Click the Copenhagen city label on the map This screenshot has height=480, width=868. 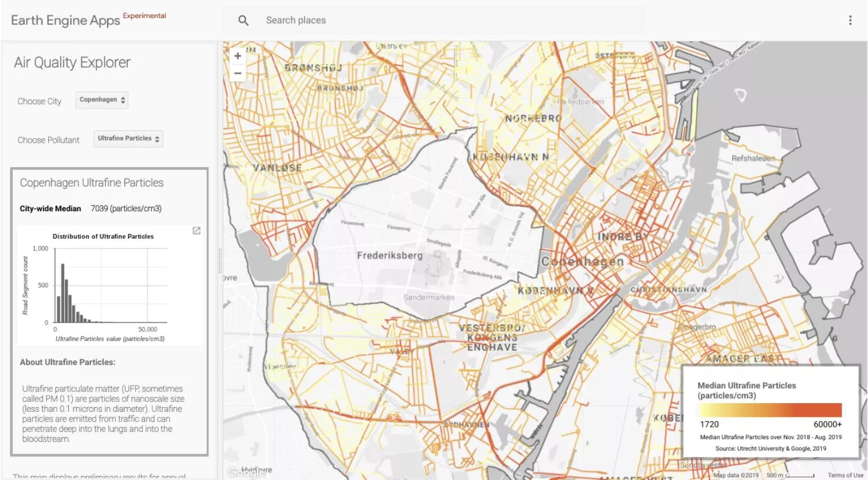pyautogui.click(x=583, y=261)
